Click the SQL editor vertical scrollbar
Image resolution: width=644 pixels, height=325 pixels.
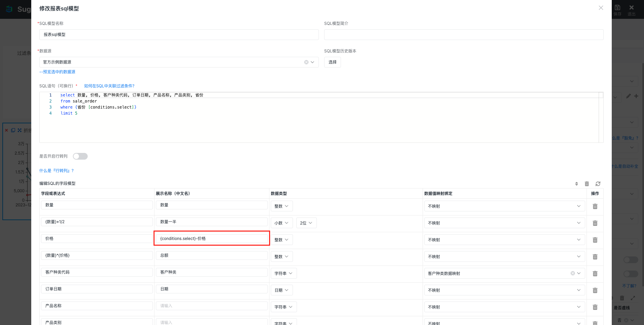601,117
